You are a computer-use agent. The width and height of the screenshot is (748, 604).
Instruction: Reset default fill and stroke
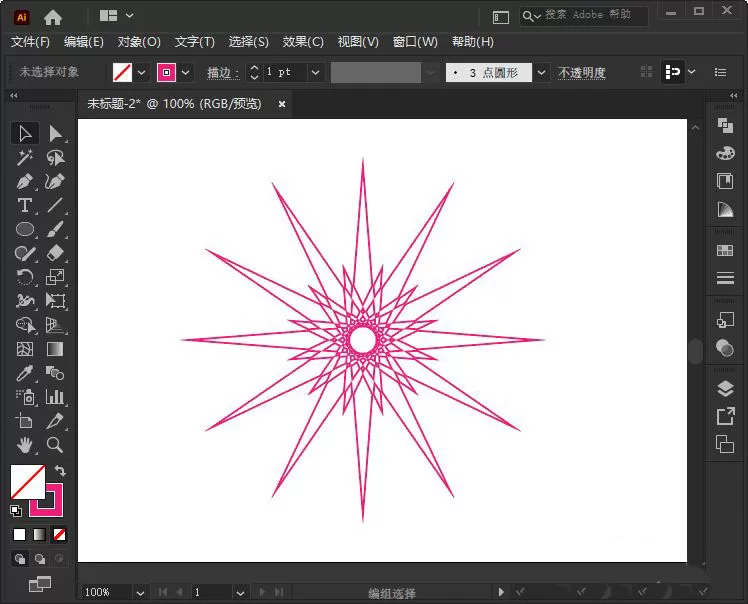click(16, 511)
